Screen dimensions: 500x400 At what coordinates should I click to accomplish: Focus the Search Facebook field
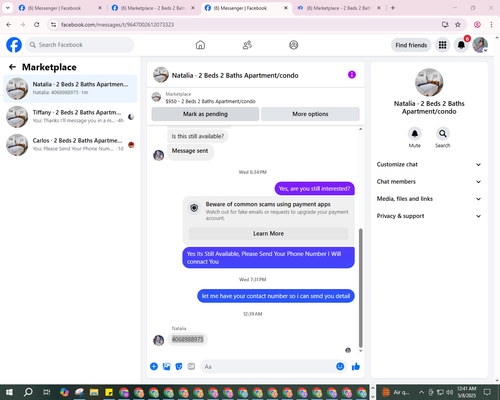(80, 45)
